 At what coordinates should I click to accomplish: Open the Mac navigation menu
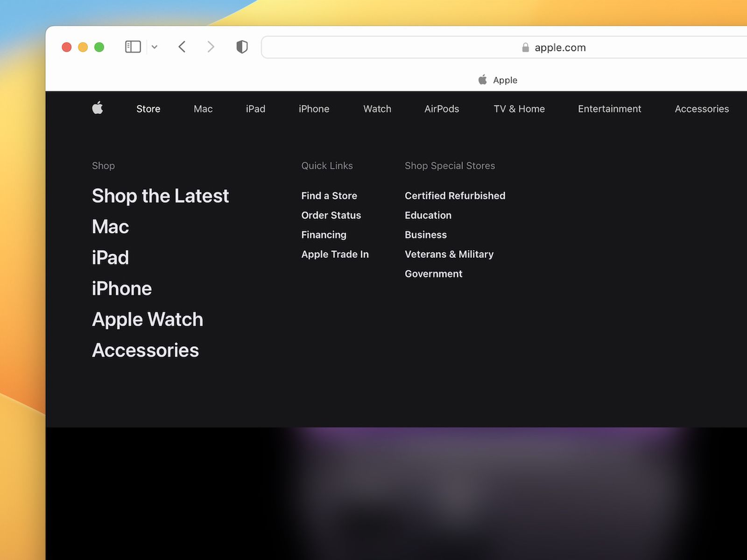(x=203, y=109)
